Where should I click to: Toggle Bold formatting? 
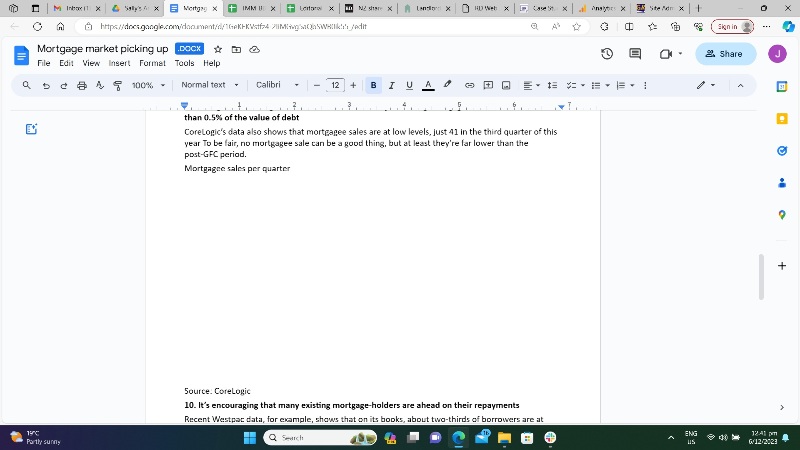[373, 85]
